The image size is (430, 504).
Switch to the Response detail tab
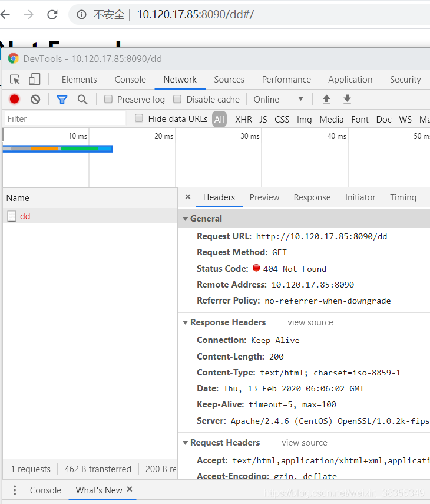(x=312, y=197)
